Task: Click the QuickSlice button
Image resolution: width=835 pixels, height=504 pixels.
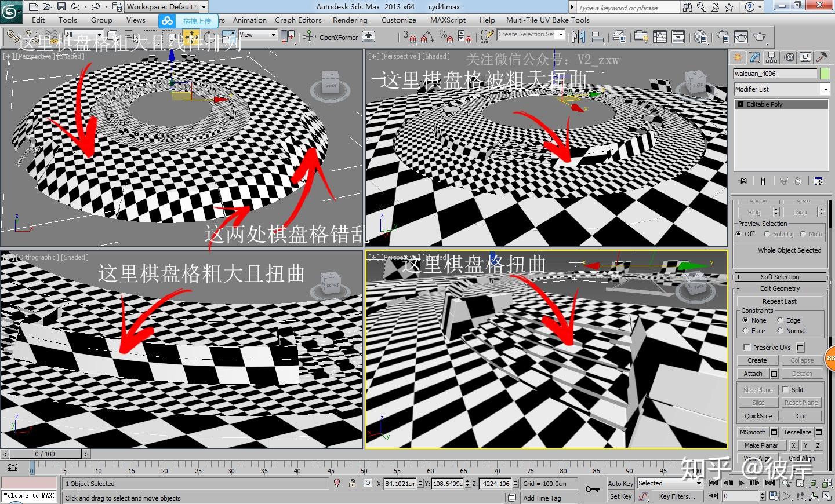Action: coord(758,416)
